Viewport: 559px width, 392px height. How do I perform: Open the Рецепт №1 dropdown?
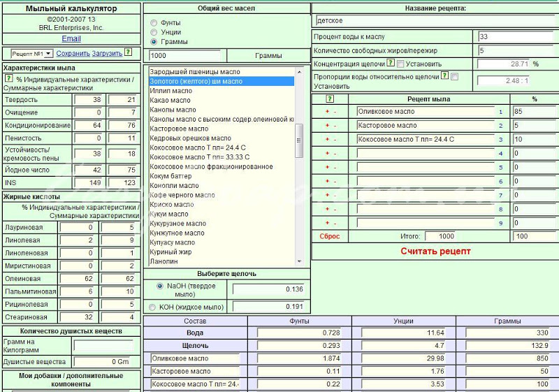pyautogui.click(x=31, y=54)
